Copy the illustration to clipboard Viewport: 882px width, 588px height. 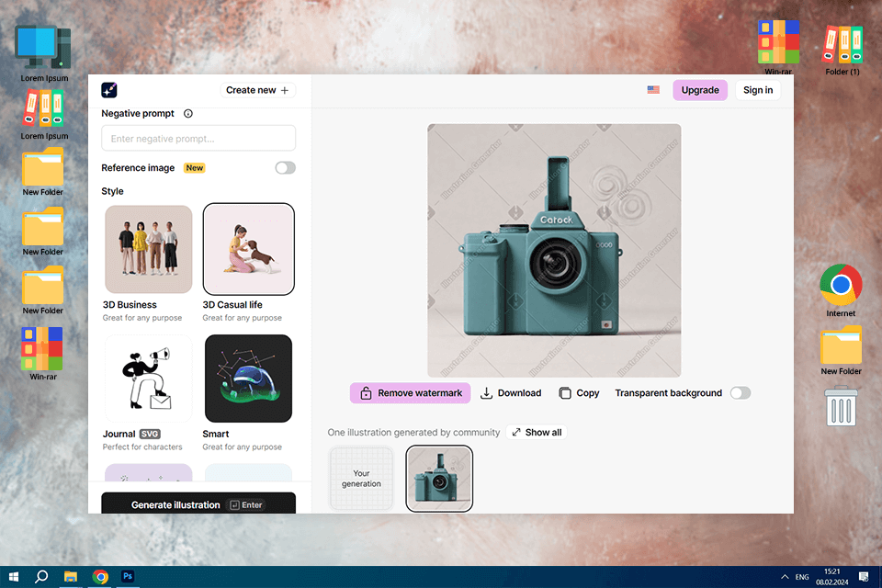pos(579,392)
